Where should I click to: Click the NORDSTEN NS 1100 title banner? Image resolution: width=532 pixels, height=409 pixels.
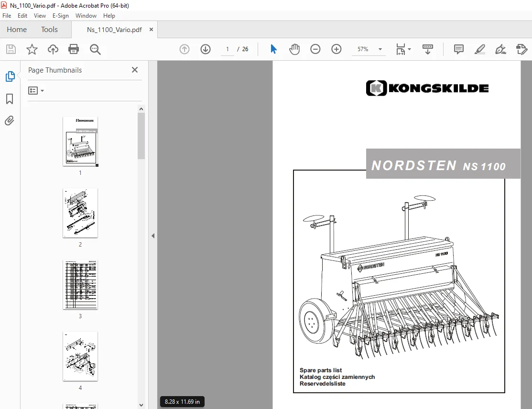443,164
